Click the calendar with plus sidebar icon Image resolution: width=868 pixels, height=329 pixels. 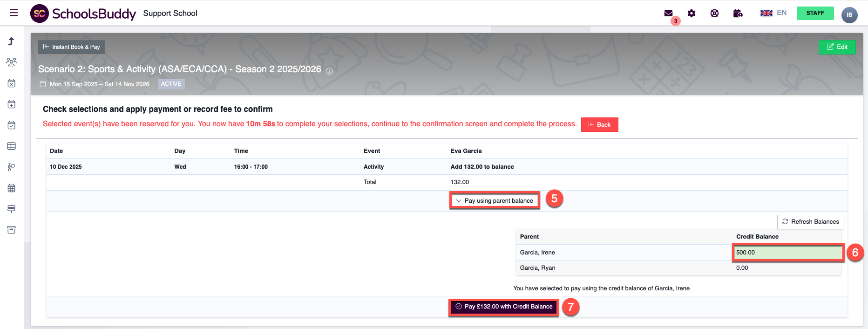click(12, 104)
